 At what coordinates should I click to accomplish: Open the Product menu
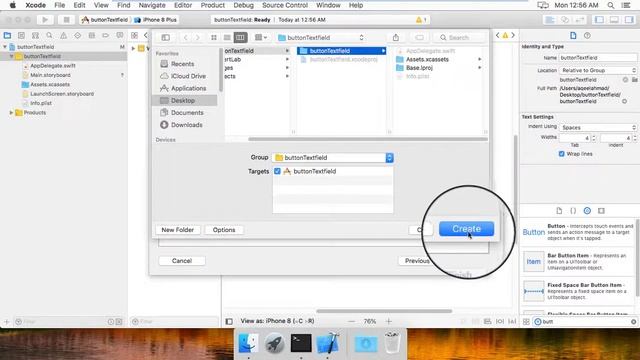click(213, 5)
